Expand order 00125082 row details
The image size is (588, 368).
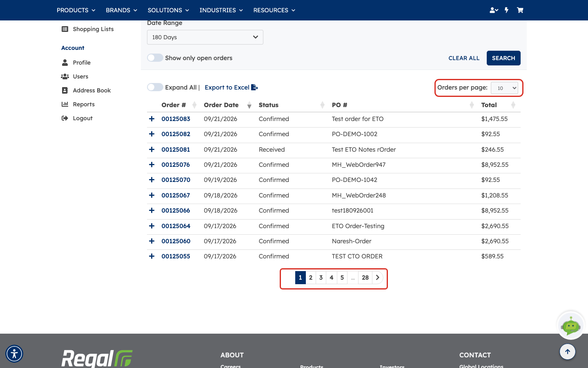coord(152,134)
